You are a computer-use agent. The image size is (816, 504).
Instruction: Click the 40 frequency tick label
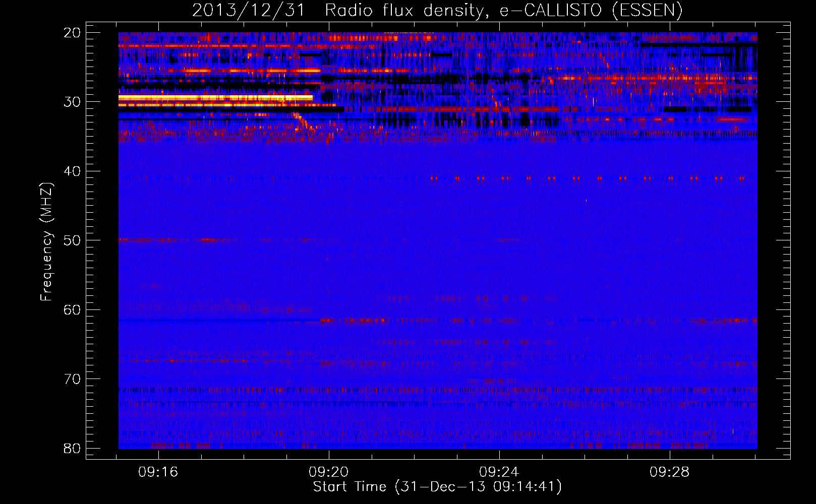coord(73,171)
